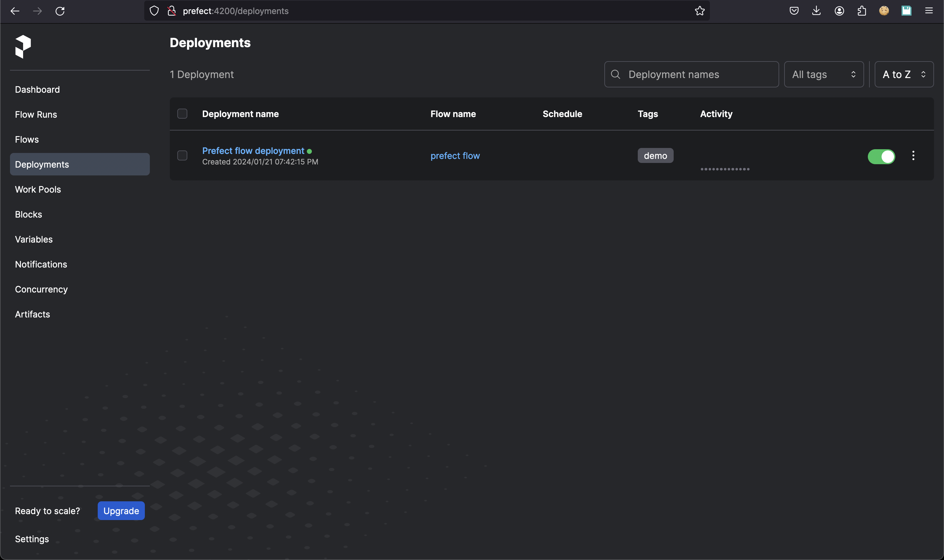Disable the Prefect flow deployment toggle

coord(881,157)
